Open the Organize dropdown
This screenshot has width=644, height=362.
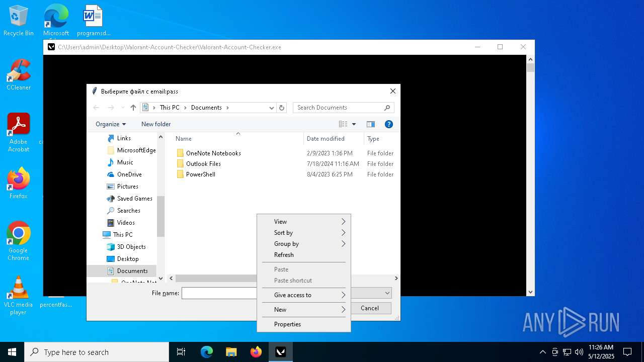pyautogui.click(x=111, y=124)
